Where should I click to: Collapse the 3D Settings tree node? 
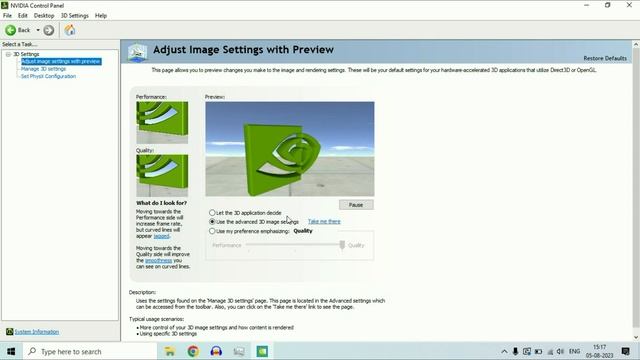point(8,54)
